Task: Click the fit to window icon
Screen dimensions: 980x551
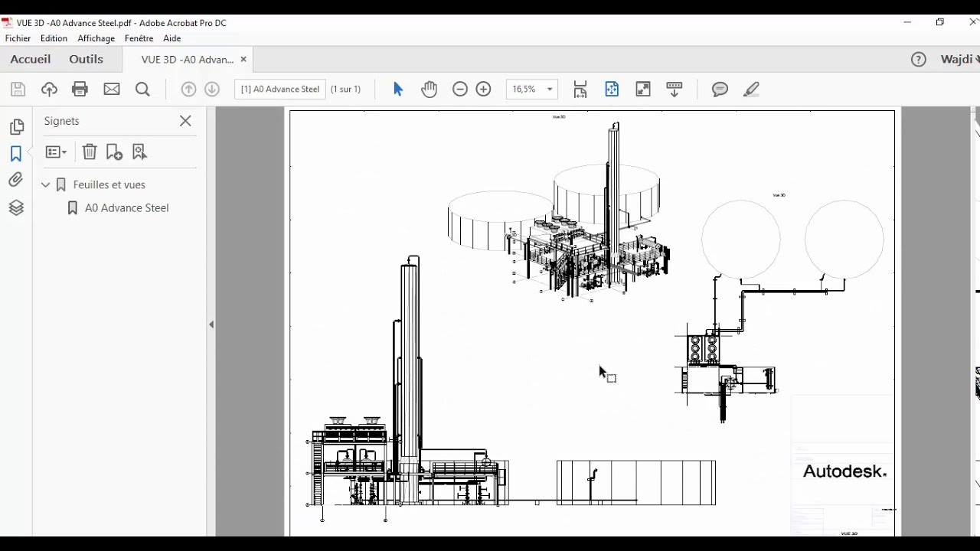Action: tap(612, 90)
